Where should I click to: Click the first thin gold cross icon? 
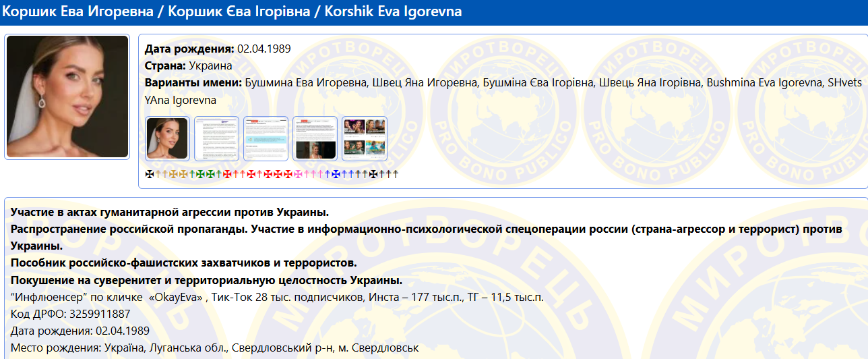[x=158, y=174]
